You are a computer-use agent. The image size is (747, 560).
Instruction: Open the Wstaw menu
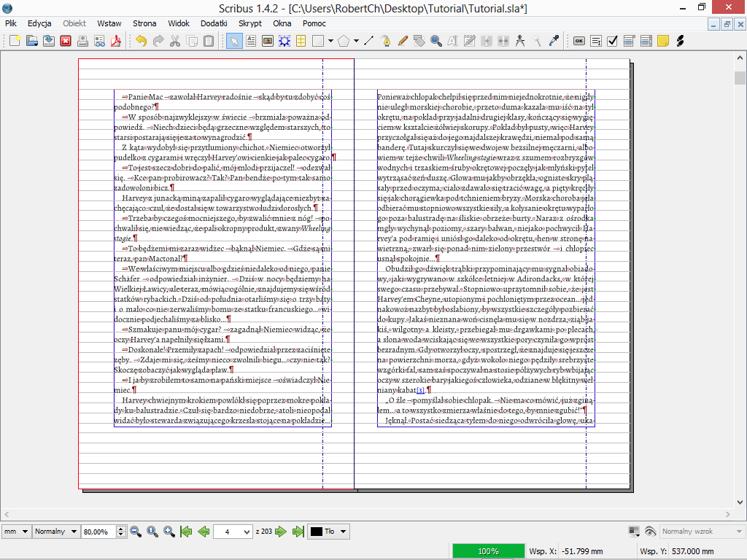pyautogui.click(x=109, y=23)
